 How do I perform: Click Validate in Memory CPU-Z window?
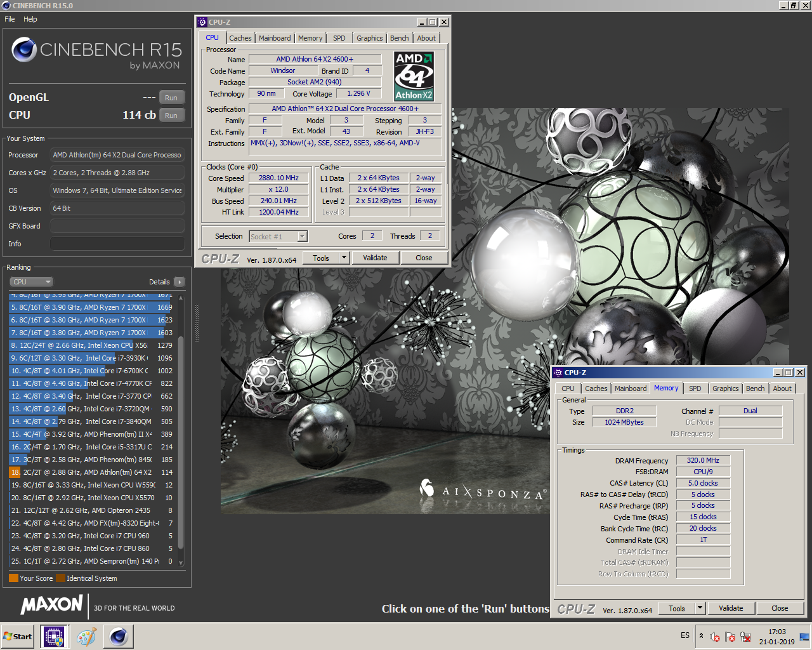click(x=731, y=608)
